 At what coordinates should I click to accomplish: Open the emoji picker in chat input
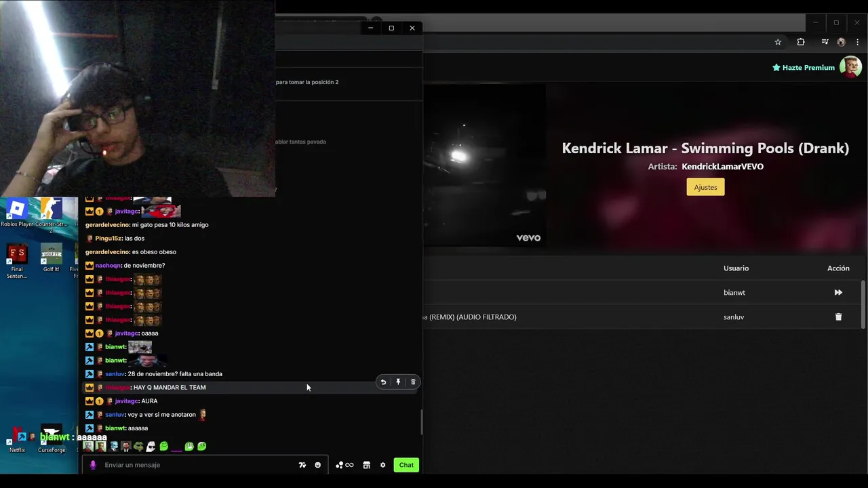point(317,465)
